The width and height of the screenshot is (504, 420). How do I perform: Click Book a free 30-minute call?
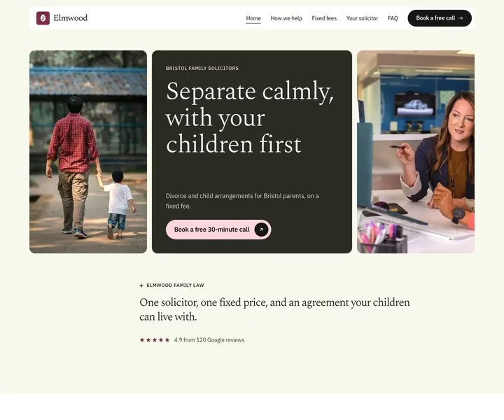218,230
